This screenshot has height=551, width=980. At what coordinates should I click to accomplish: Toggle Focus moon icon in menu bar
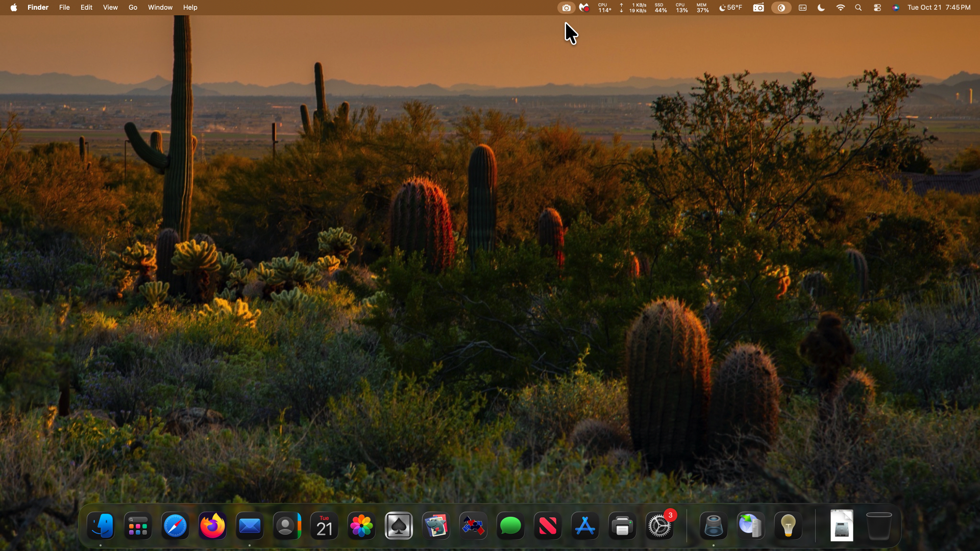coord(821,8)
